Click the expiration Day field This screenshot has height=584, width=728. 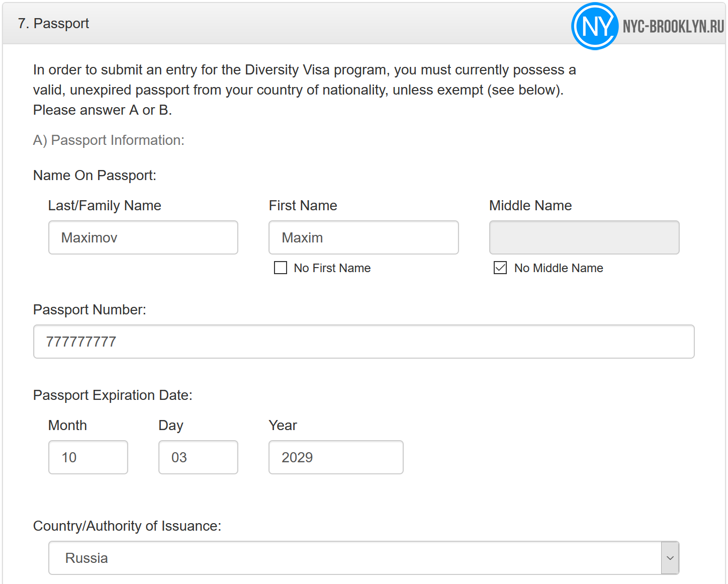click(198, 457)
